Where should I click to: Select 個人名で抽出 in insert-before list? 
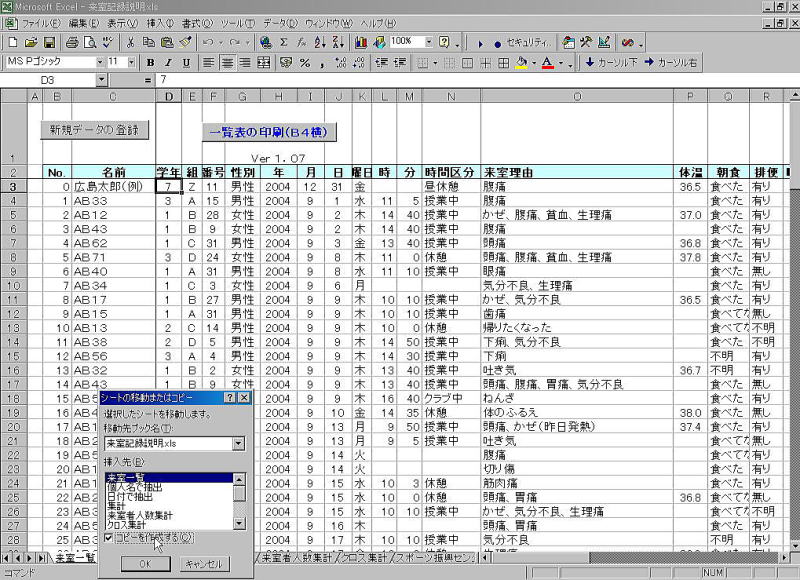(169, 488)
